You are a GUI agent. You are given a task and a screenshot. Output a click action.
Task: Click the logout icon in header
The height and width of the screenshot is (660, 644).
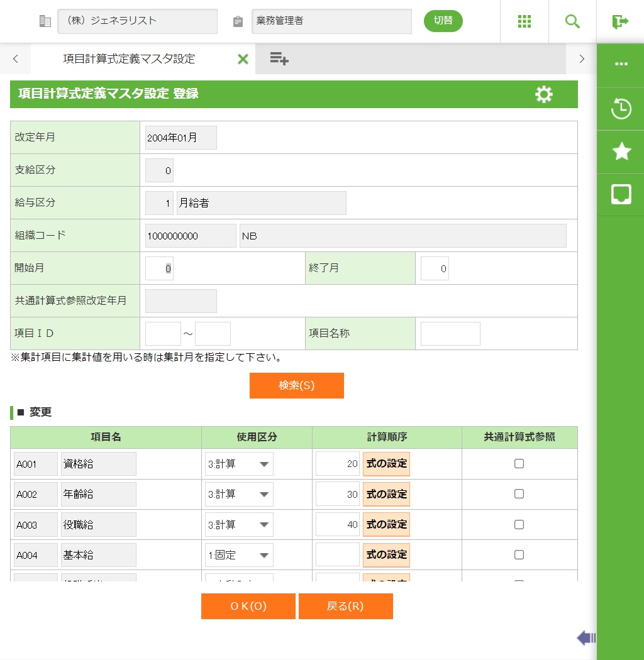(x=620, y=21)
